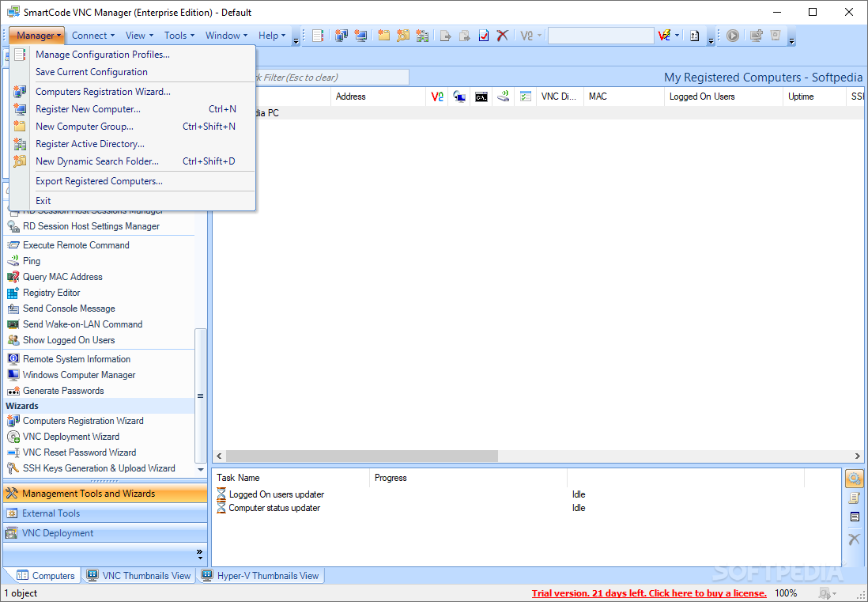Select Register New Computer menu entry
Image resolution: width=868 pixels, height=602 pixels.
coord(133,109)
